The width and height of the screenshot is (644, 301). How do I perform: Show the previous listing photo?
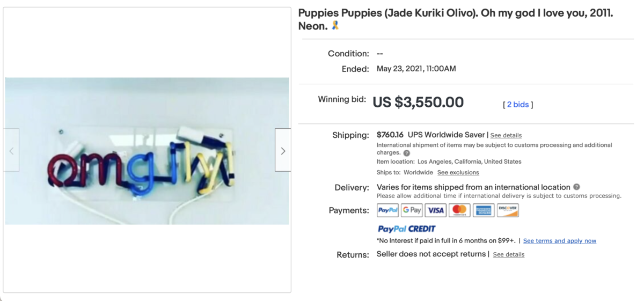[x=11, y=150]
